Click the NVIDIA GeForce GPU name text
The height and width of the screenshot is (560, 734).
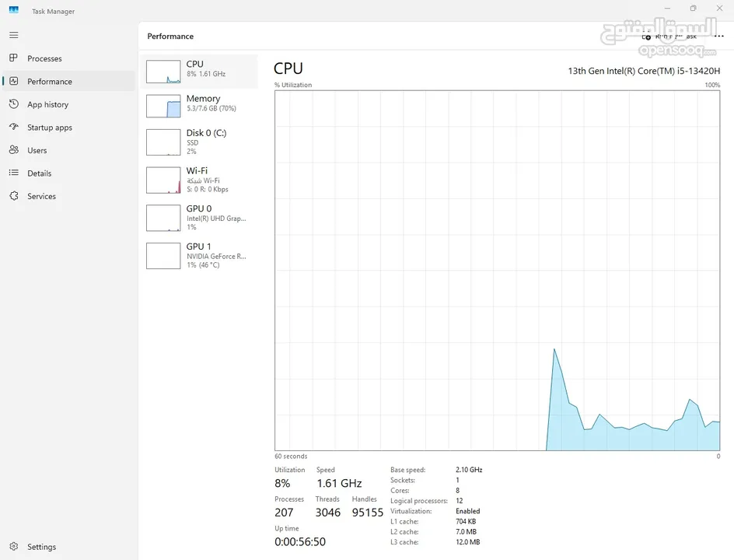tap(216, 257)
